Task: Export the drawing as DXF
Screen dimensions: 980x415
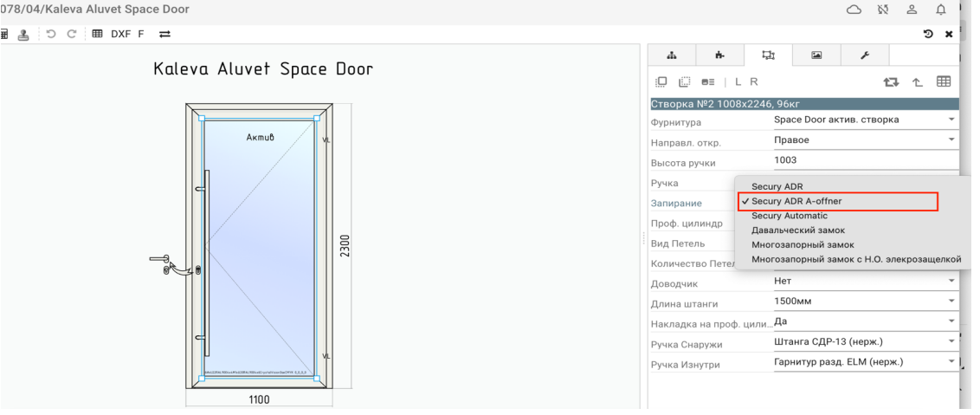Action: (120, 34)
